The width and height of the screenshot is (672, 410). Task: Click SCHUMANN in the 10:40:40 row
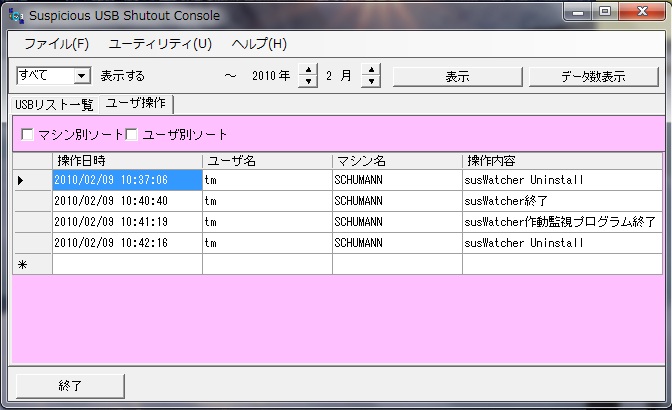tap(397, 201)
